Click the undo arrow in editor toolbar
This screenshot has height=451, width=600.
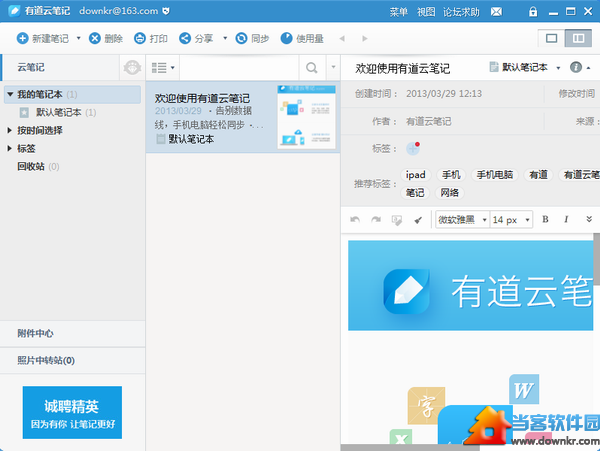coord(355,219)
